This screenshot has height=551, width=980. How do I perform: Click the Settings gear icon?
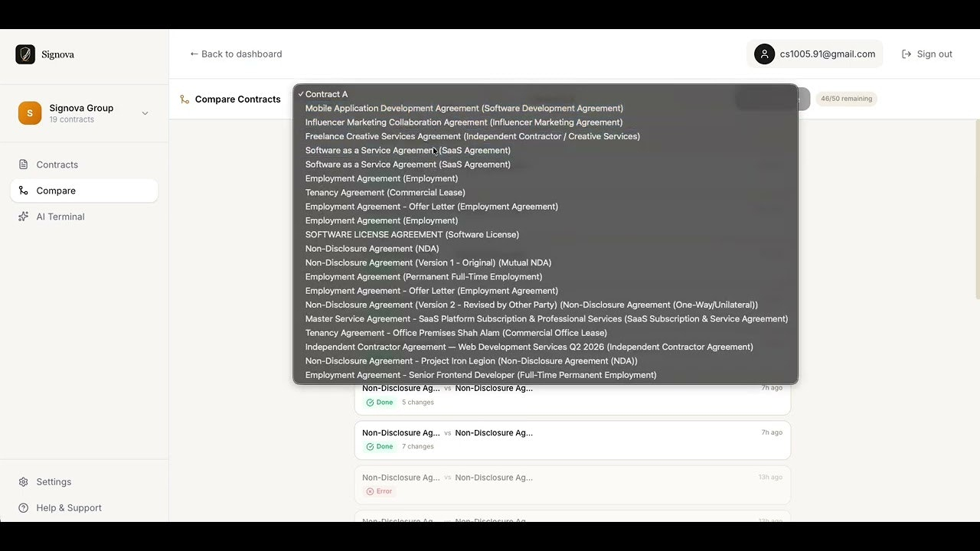22,482
